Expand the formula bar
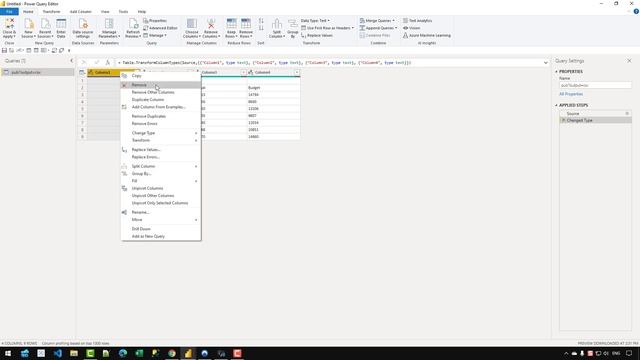 coord(545,63)
